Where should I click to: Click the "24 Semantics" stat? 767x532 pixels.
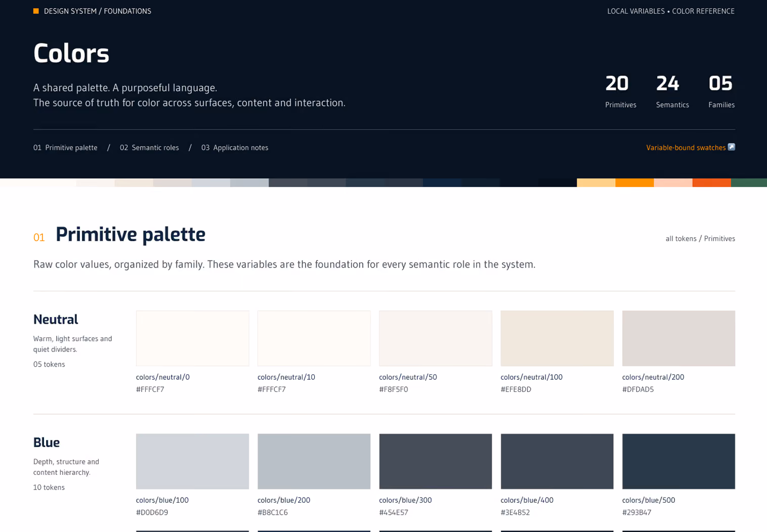(x=672, y=91)
